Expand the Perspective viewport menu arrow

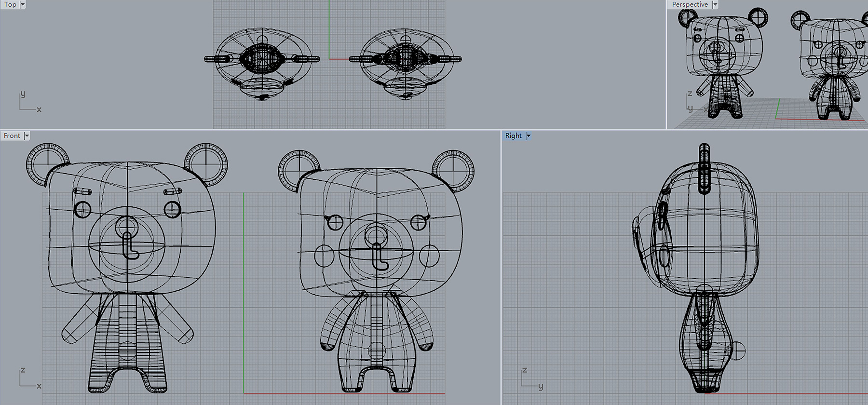point(715,4)
